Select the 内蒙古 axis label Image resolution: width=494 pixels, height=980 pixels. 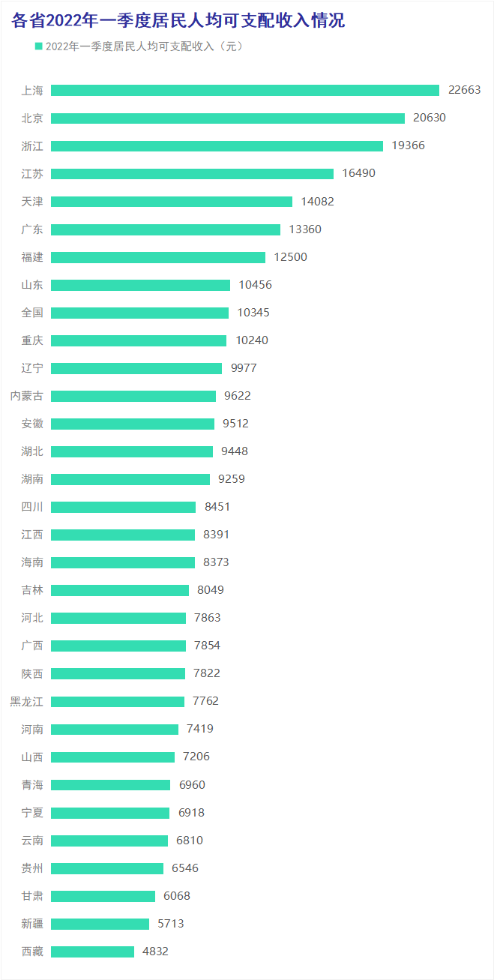(x=27, y=396)
